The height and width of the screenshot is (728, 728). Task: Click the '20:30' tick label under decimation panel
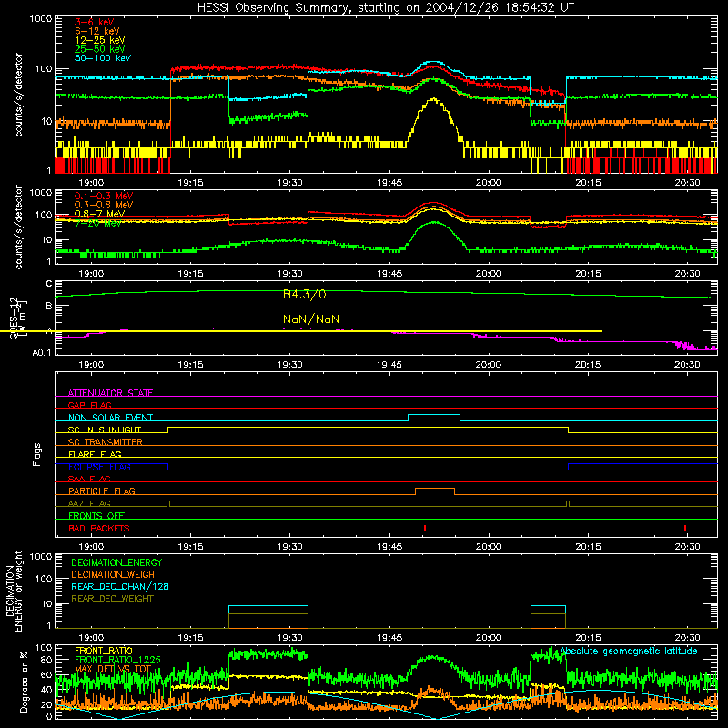tap(688, 638)
